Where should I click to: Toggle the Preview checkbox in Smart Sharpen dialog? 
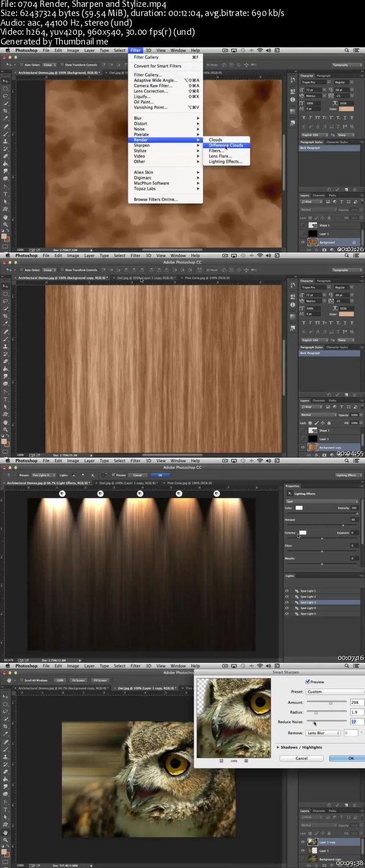307,682
